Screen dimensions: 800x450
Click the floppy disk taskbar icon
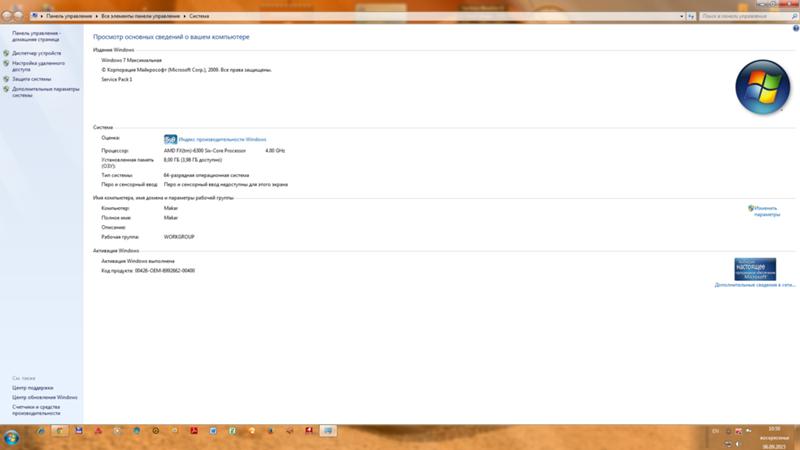tap(79, 431)
